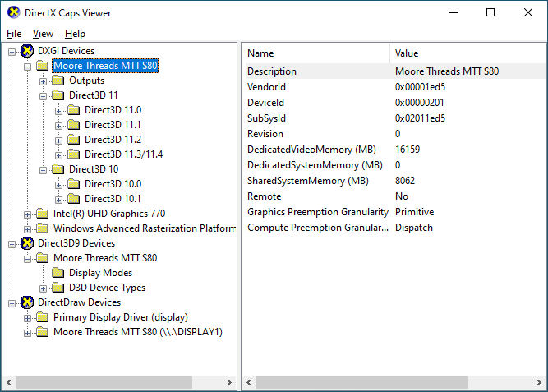
Task: Select the Display Modes tree item
Action: [x=101, y=273]
